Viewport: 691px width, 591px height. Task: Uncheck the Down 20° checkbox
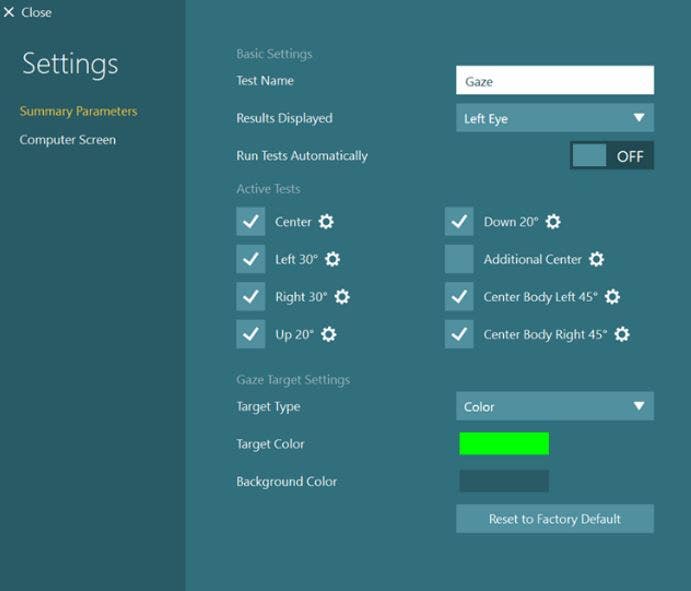pos(459,221)
